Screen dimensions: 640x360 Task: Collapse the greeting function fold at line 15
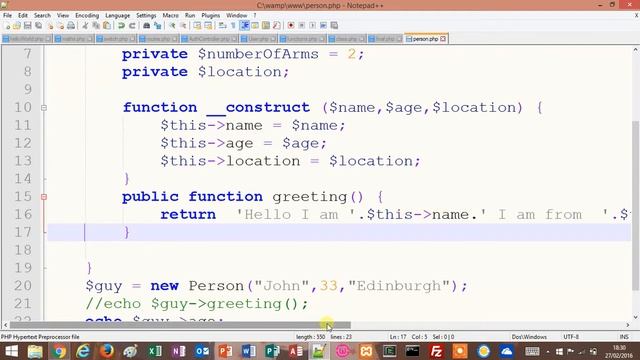click(44, 197)
